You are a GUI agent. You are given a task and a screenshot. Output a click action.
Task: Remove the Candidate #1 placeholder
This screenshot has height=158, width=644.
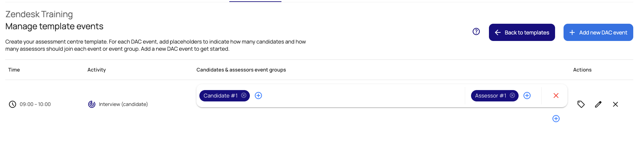[x=244, y=96]
